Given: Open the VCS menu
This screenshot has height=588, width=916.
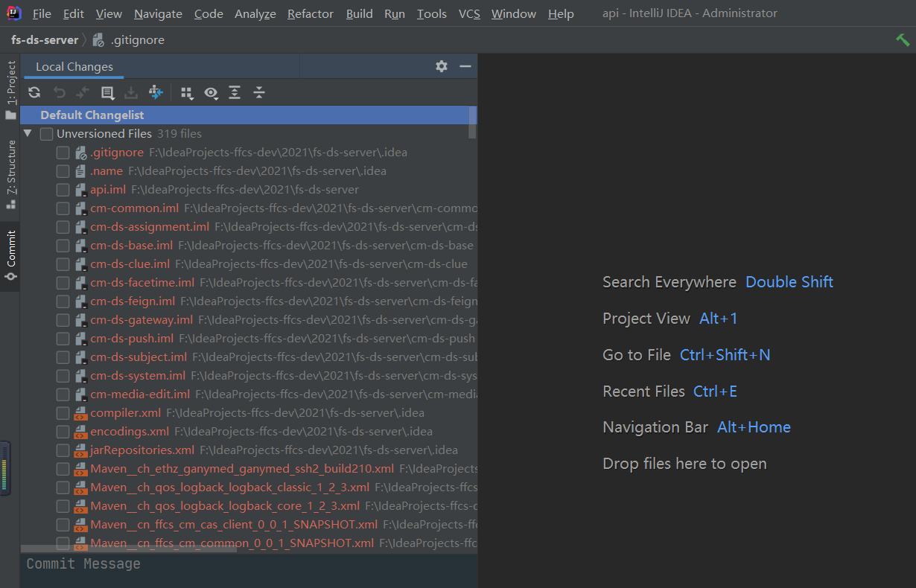Looking at the screenshot, I should 469,13.
